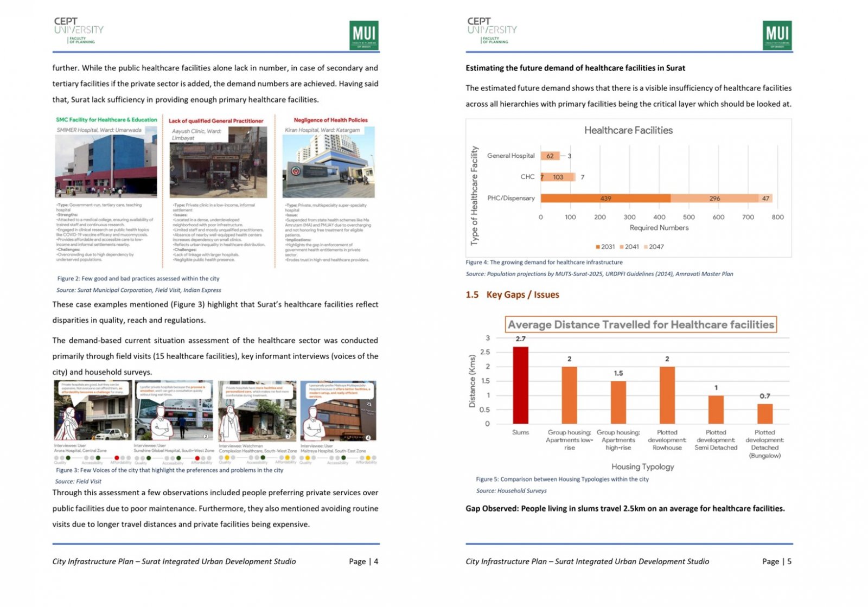Click 'Negligence of Health Policies' heading
Viewport: 868px width, 607px height.
(x=330, y=120)
